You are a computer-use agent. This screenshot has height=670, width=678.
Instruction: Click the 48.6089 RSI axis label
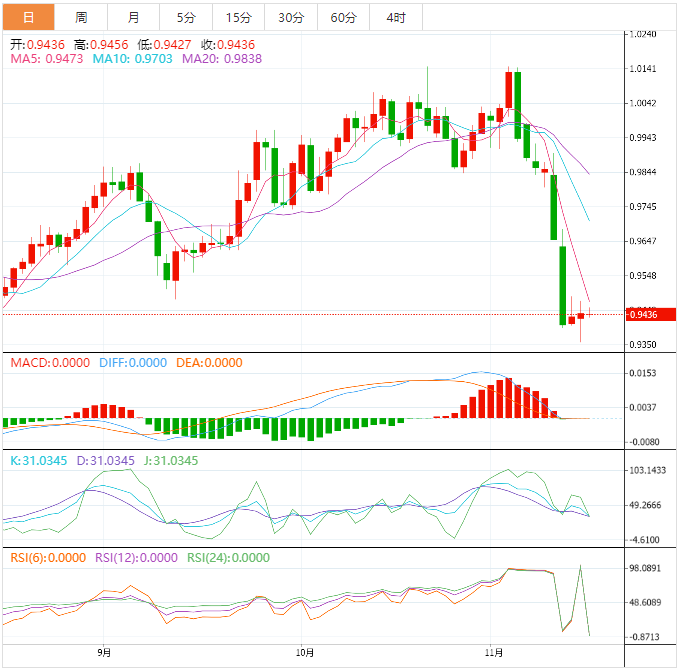point(645,603)
